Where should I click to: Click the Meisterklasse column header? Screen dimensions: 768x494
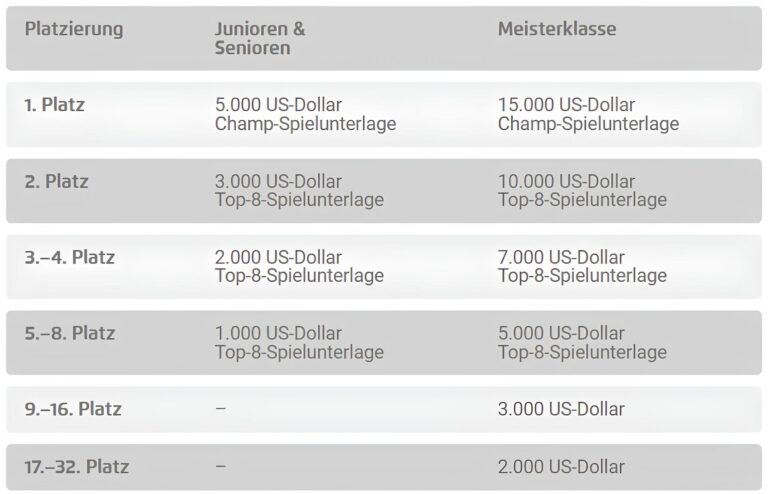(557, 29)
